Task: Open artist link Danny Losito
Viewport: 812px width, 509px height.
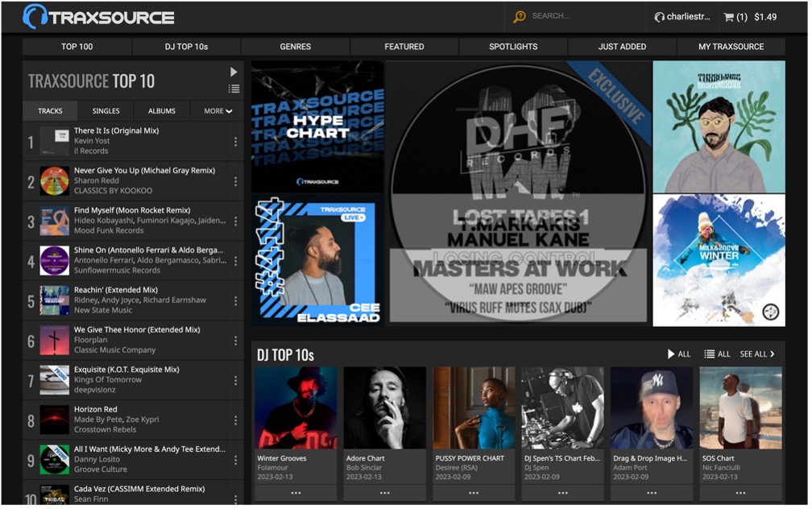Action: coord(97,459)
